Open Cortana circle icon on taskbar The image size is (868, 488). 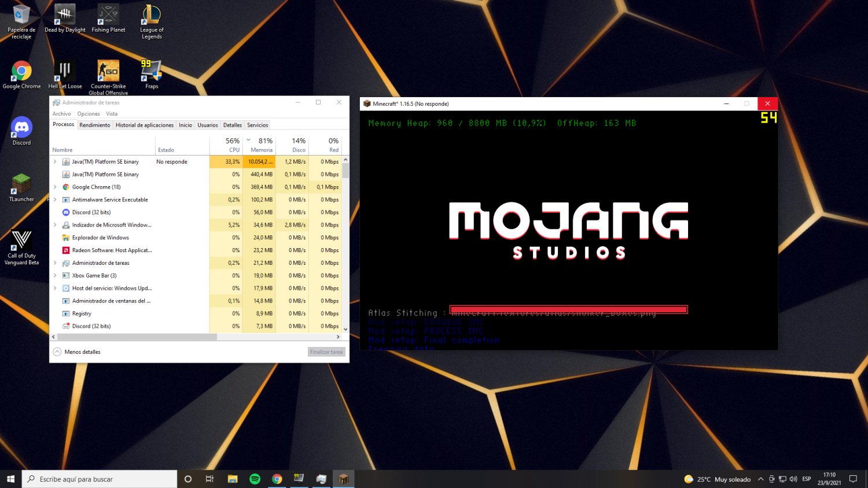[188, 479]
